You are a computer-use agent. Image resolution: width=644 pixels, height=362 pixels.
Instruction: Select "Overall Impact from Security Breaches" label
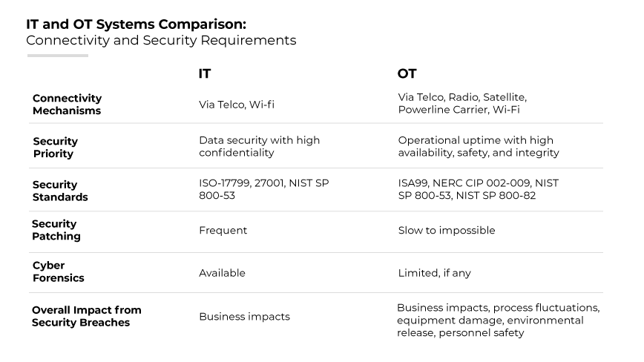pos(86,316)
